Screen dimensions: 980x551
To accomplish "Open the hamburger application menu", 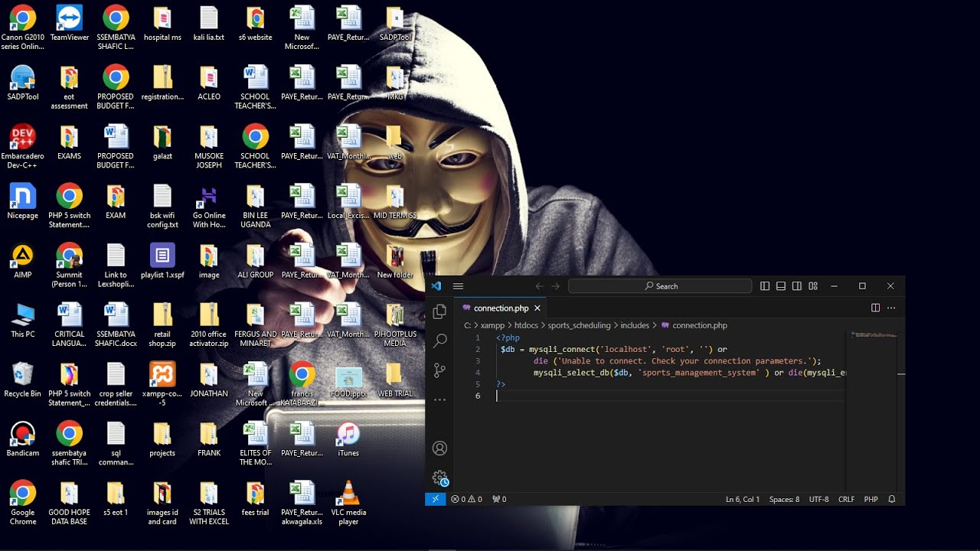I will (458, 286).
